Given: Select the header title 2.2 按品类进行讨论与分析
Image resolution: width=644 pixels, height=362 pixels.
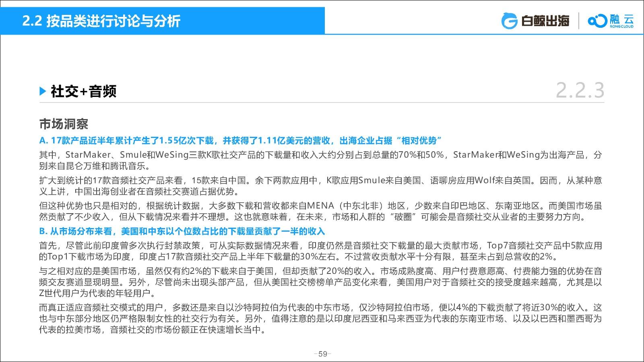Looking at the screenshot, I should click(x=101, y=21).
